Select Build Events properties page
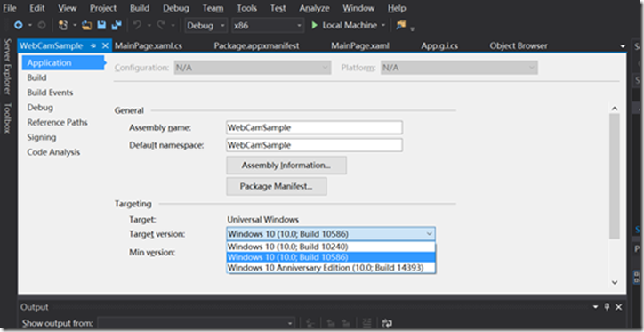This screenshot has width=644, height=332. click(x=50, y=93)
